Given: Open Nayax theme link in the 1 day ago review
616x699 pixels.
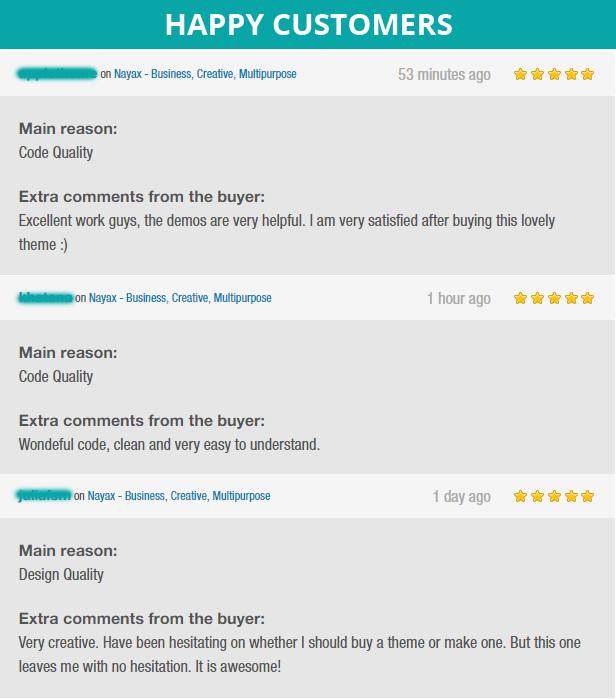Looking at the screenshot, I should pyautogui.click(x=179, y=496).
